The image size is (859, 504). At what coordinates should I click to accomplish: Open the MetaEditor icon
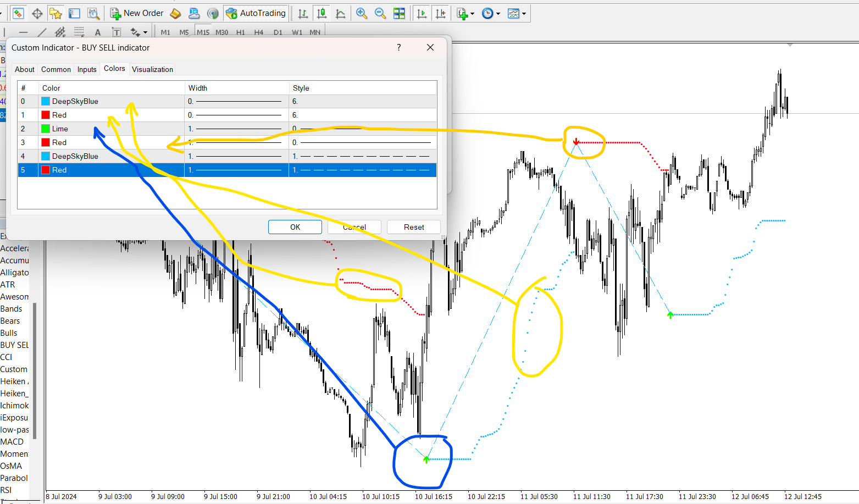(x=175, y=13)
